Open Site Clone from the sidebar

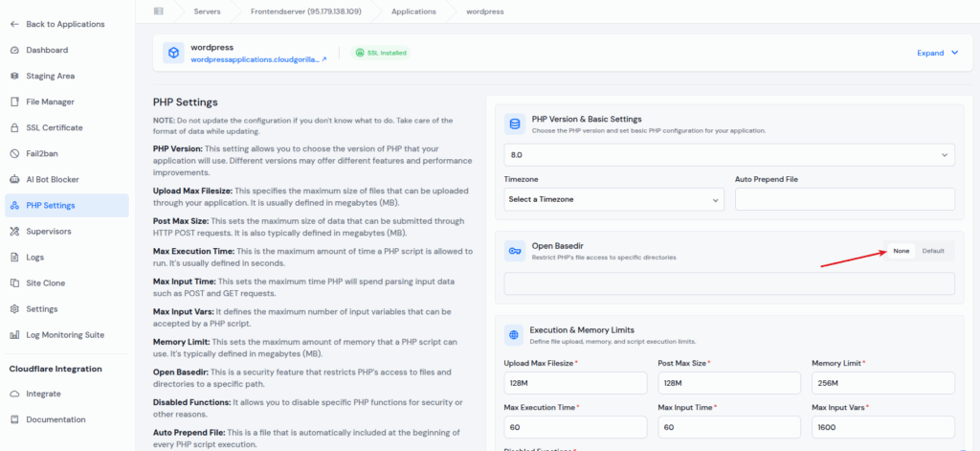click(67, 283)
